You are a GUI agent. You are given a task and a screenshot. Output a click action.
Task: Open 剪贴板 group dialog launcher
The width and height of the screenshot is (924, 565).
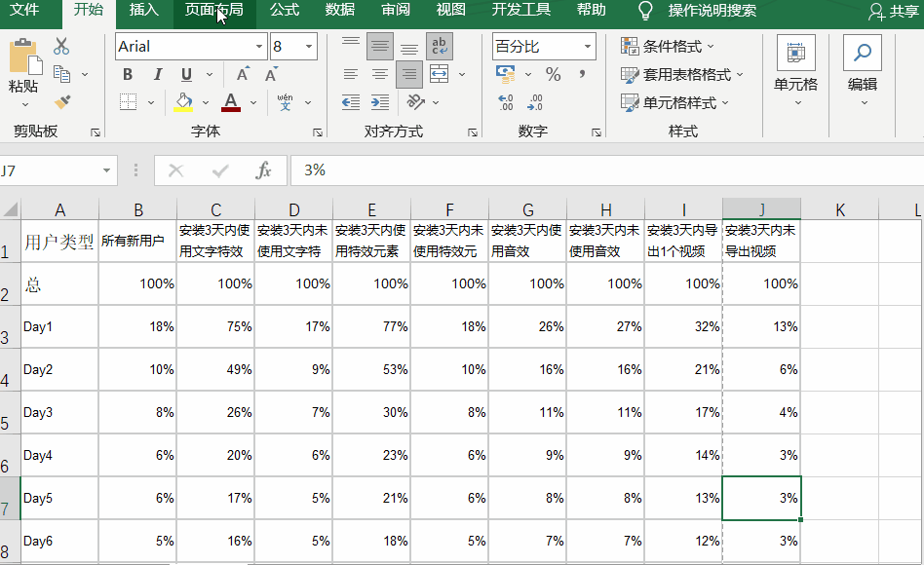(x=96, y=132)
